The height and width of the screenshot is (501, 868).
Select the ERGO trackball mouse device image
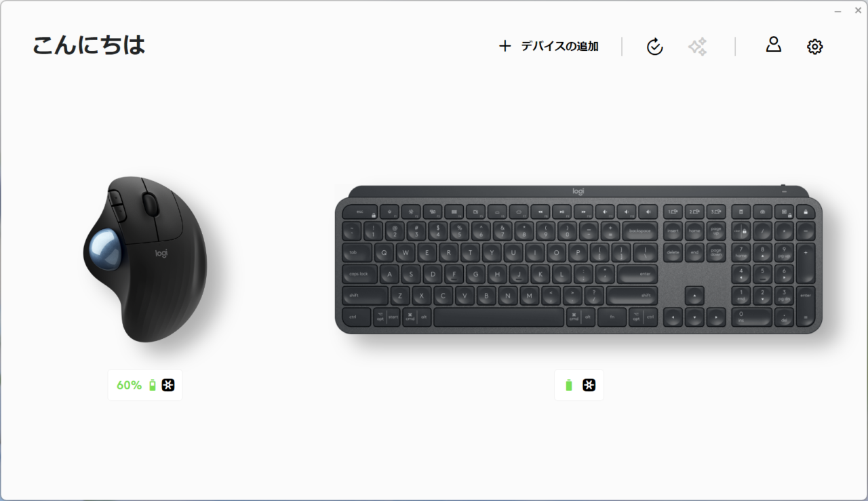pyautogui.click(x=145, y=259)
